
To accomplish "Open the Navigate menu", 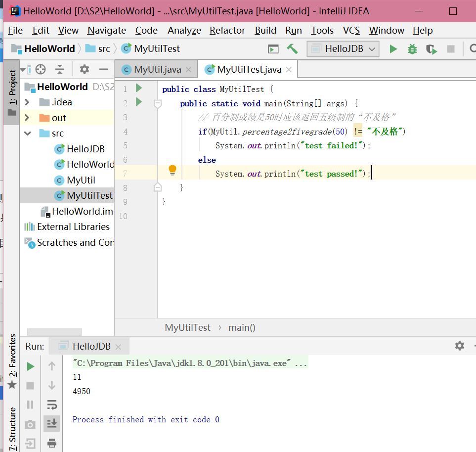I will (x=107, y=30).
